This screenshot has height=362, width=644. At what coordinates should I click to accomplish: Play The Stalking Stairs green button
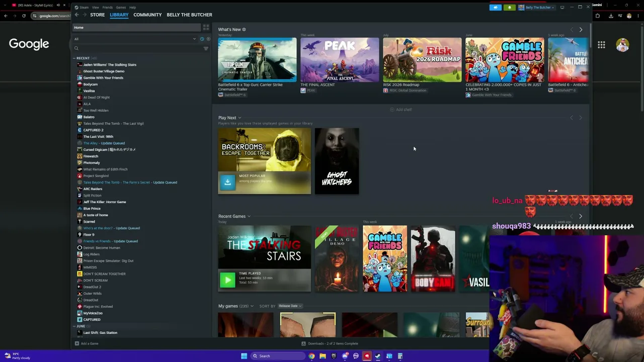(227, 280)
